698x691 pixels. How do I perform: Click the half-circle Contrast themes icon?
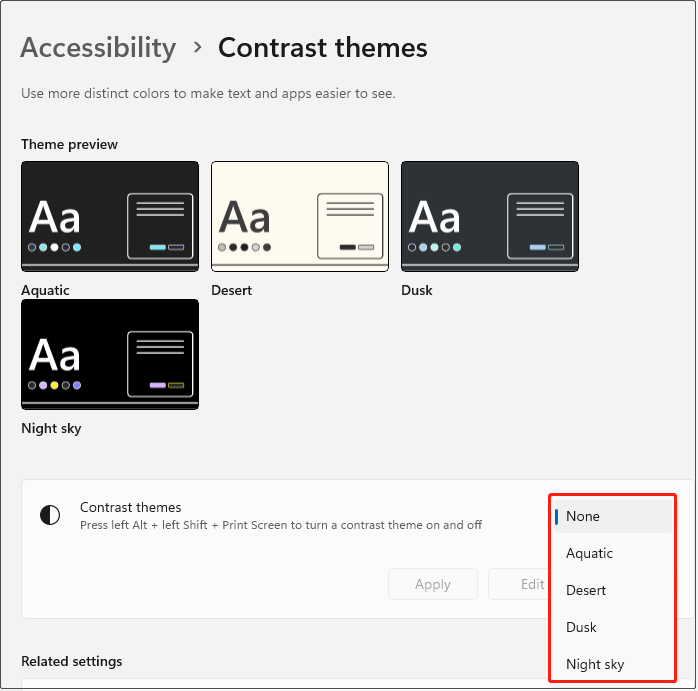tap(49, 515)
